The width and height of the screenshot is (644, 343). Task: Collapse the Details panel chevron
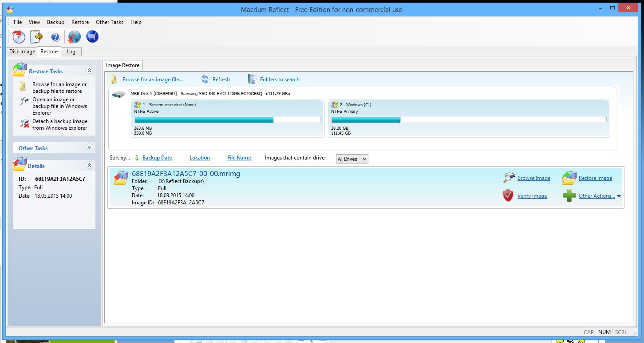90,165
